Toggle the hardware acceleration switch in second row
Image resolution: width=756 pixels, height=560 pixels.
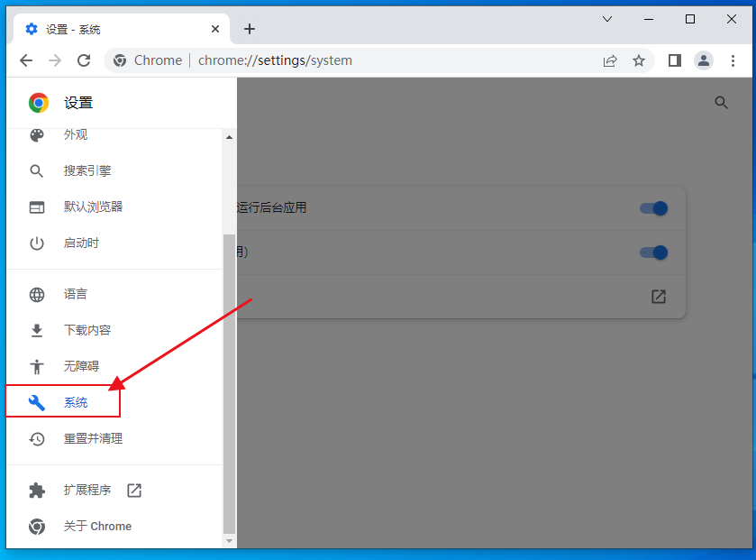[x=654, y=252]
